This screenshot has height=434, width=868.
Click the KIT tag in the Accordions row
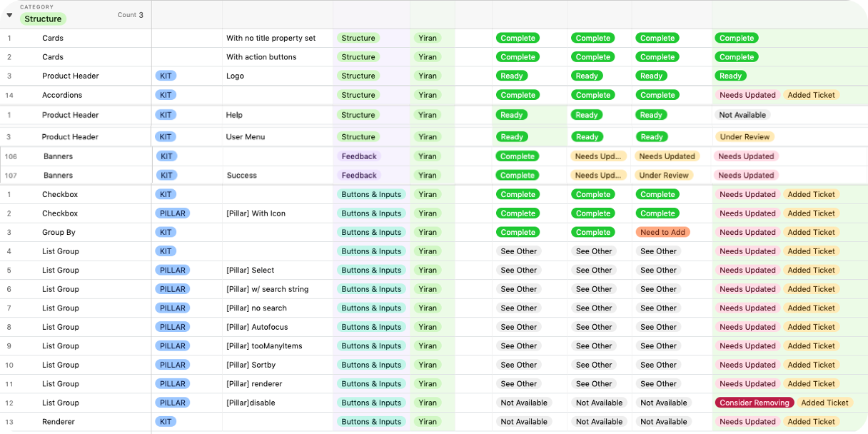coord(166,95)
